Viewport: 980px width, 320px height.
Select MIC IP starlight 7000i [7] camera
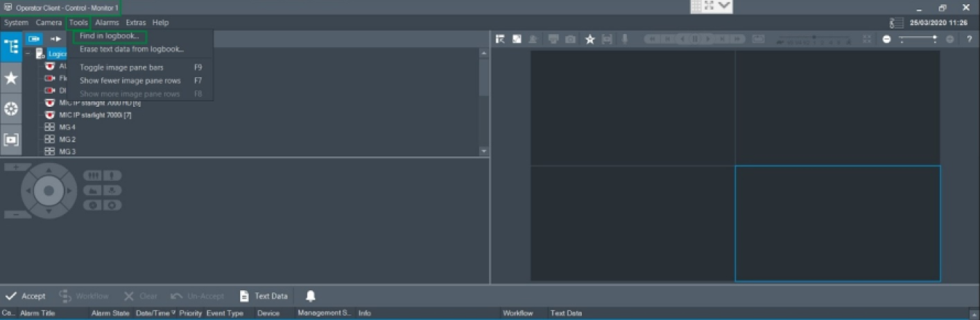88,115
